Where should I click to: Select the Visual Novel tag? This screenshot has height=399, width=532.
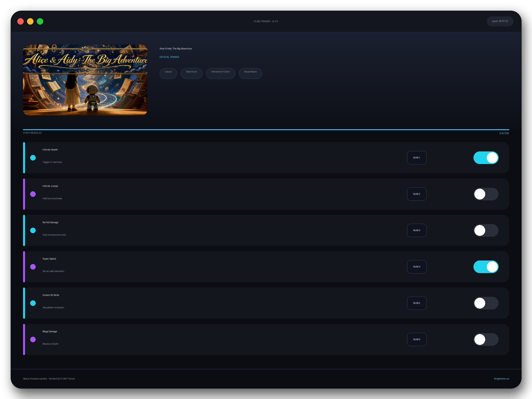pos(250,73)
